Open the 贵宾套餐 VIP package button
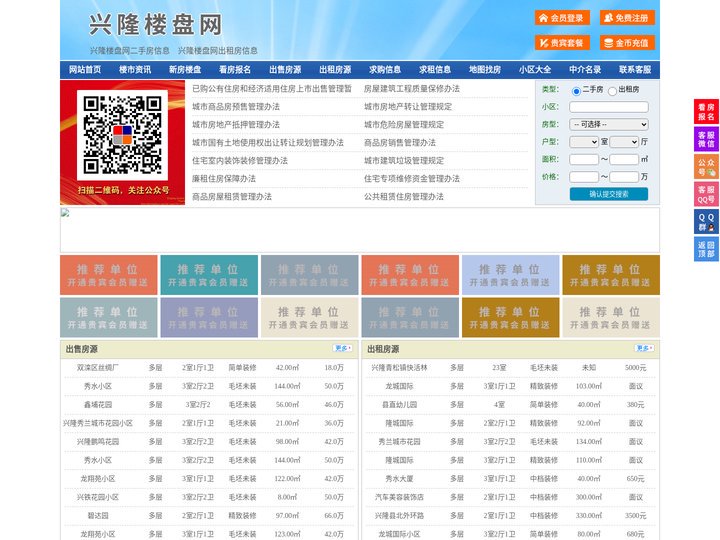Viewport: 720px width, 540px height. tap(562, 43)
